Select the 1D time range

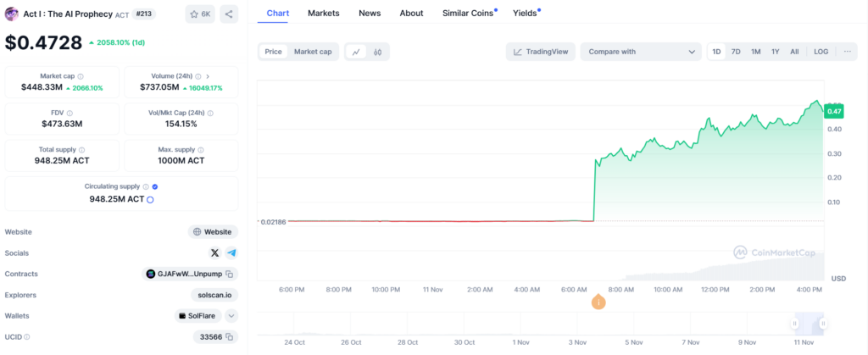coord(716,52)
